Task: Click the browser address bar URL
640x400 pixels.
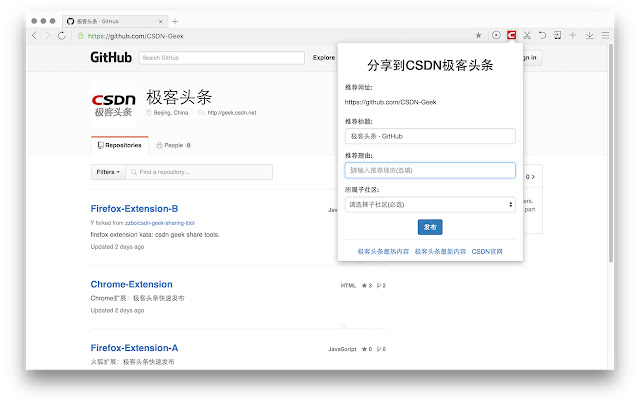Action: (136, 36)
